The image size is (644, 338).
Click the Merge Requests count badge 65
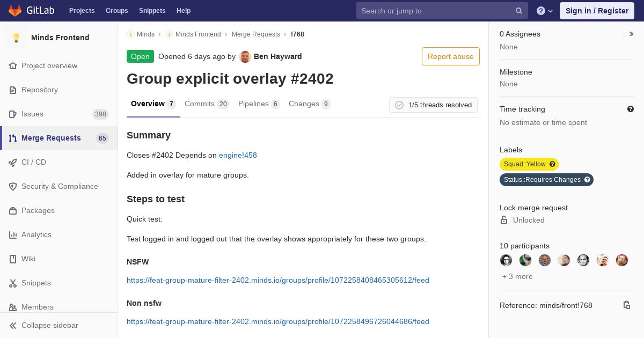[x=103, y=138]
